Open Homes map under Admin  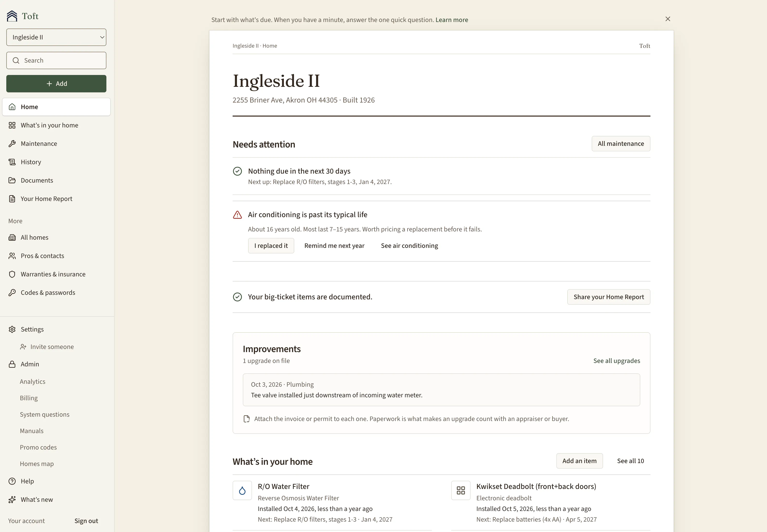pyautogui.click(x=37, y=464)
